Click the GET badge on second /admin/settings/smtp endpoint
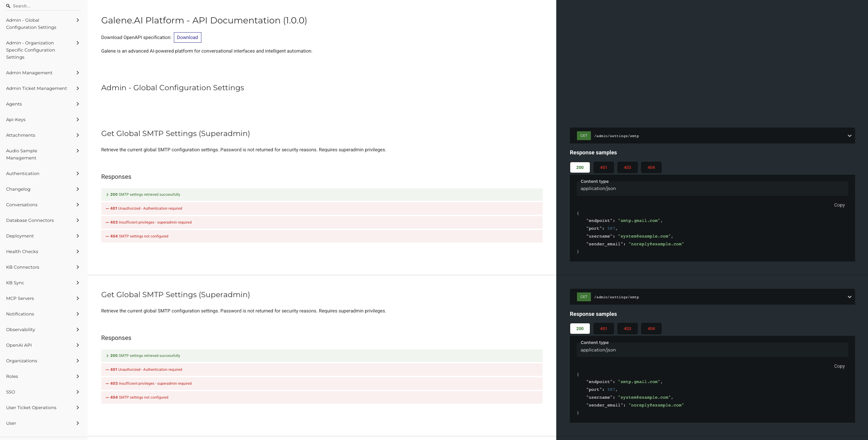Image resolution: width=868 pixels, height=440 pixels. click(583, 296)
